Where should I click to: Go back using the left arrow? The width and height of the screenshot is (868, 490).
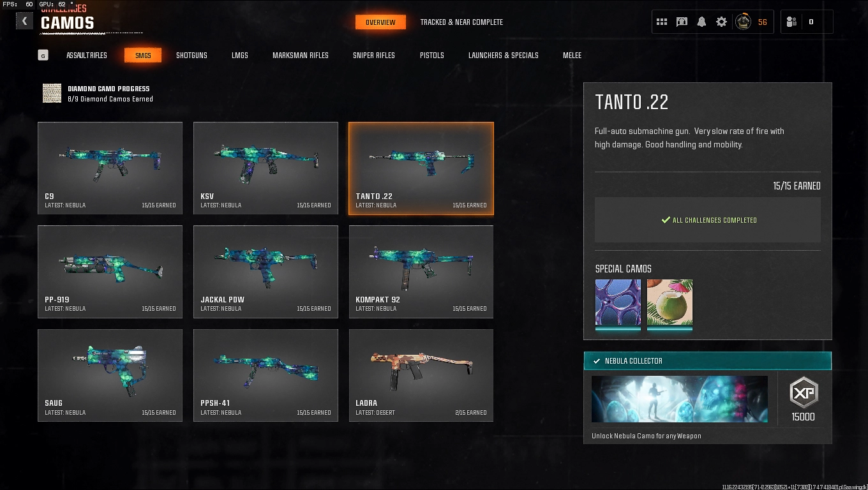(x=24, y=21)
